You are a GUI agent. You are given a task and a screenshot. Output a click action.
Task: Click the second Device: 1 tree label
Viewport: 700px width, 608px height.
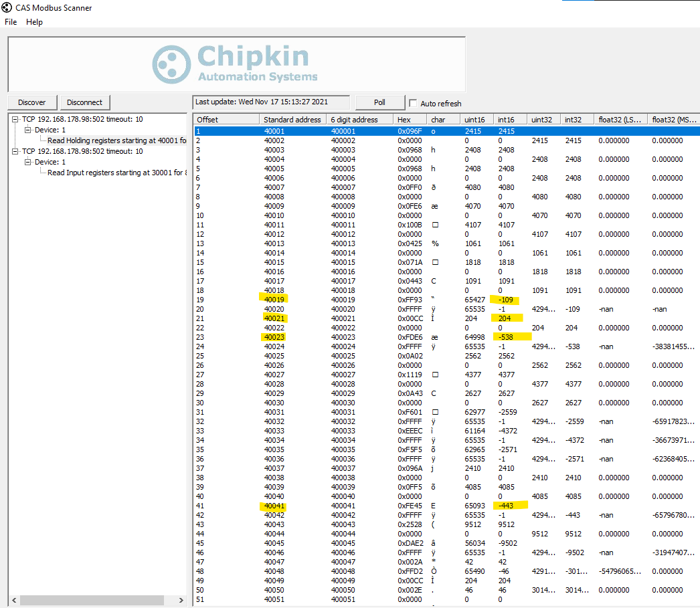(x=50, y=162)
